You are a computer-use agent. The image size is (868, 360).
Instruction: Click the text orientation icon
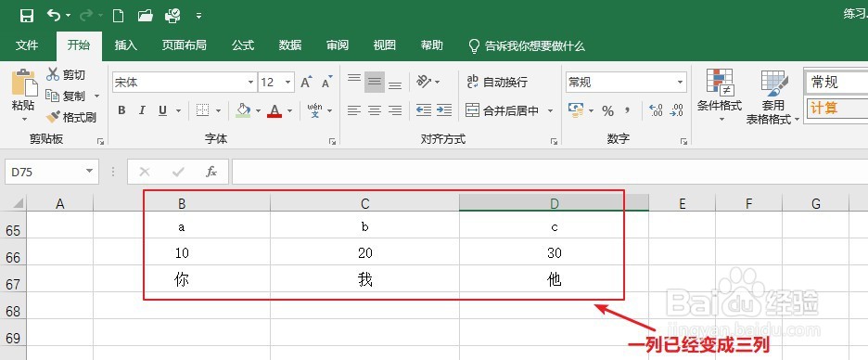point(425,82)
